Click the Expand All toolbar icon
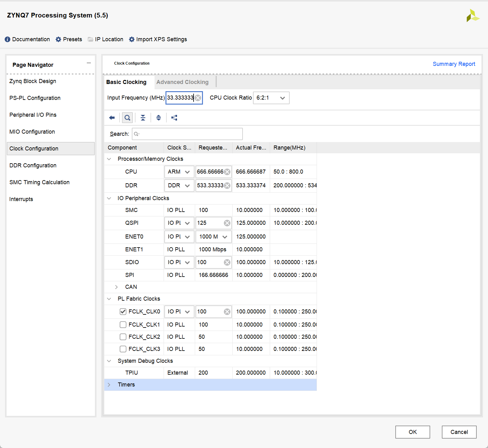 pyautogui.click(x=159, y=118)
